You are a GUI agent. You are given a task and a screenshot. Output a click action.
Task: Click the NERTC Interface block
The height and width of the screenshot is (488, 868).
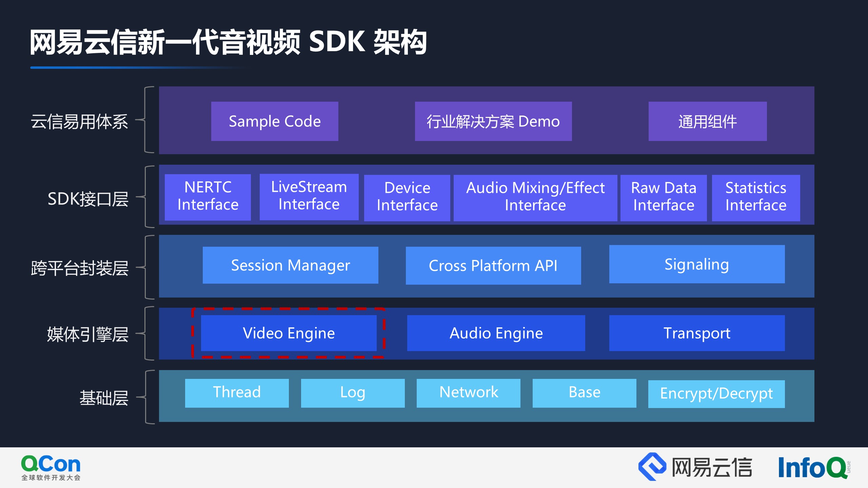click(208, 197)
